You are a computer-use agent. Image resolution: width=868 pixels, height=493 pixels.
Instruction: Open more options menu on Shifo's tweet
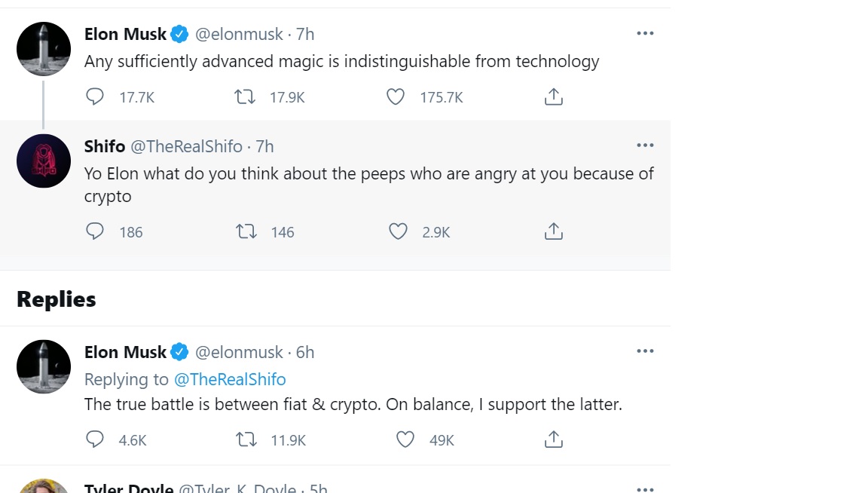click(645, 145)
